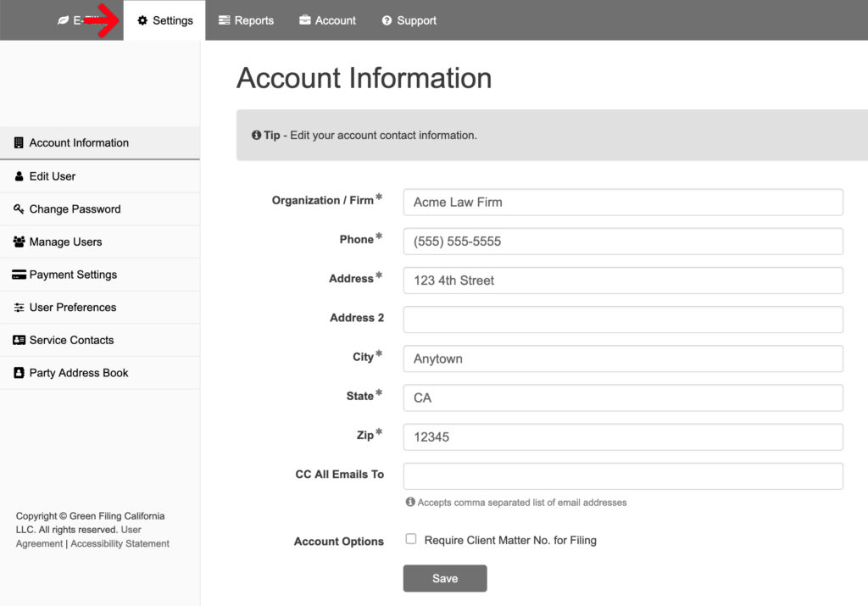Click inside the CC All Emails To field
This screenshot has height=606, width=868.
click(x=623, y=475)
